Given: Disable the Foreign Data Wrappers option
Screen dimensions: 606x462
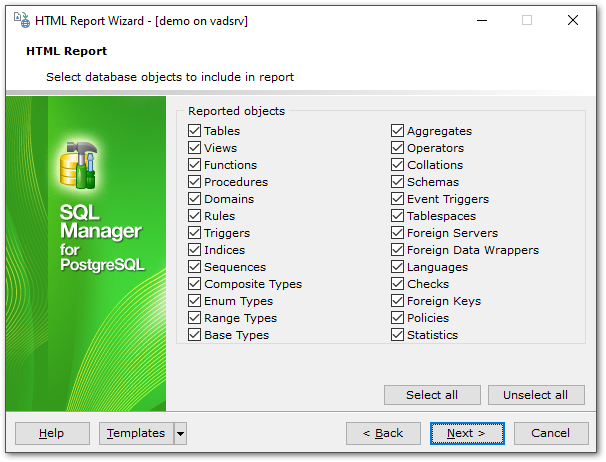Looking at the screenshot, I should pyautogui.click(x=398, y=250).
